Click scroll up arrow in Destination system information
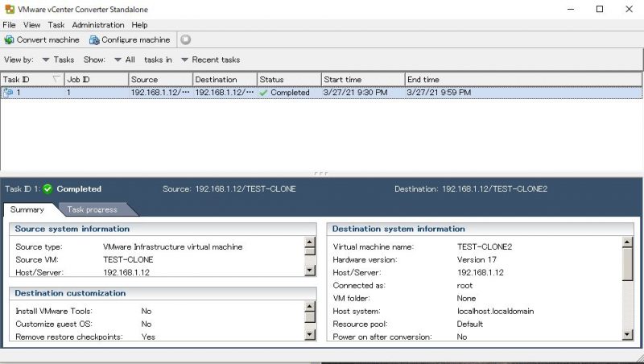 [x=627, y=242]
